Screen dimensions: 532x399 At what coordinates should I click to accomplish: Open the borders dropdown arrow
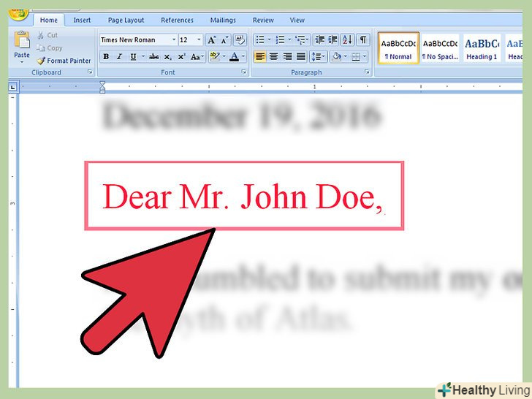pyautogui.click(x=365, y=57)
